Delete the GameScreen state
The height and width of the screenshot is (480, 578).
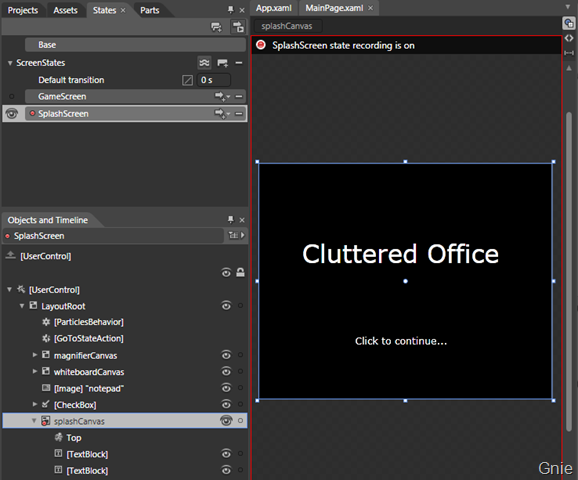click(x=239, y=97)
